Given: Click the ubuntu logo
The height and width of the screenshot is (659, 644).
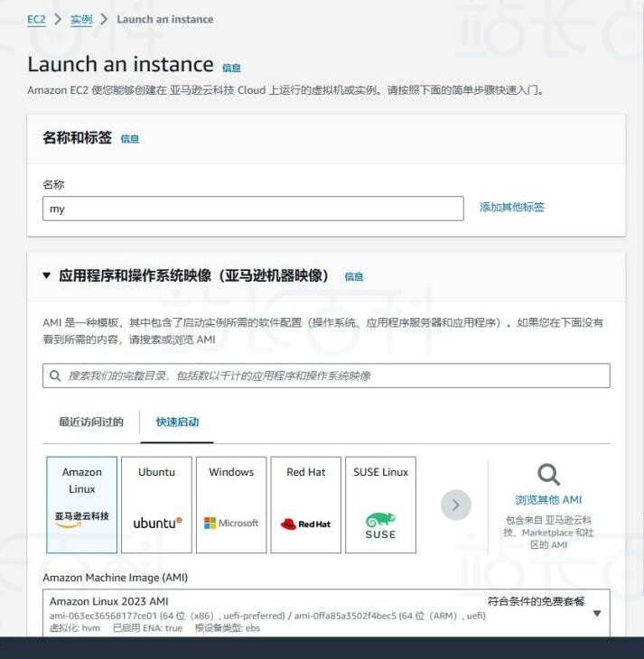Looking at the screenshot, I should 157,524.
